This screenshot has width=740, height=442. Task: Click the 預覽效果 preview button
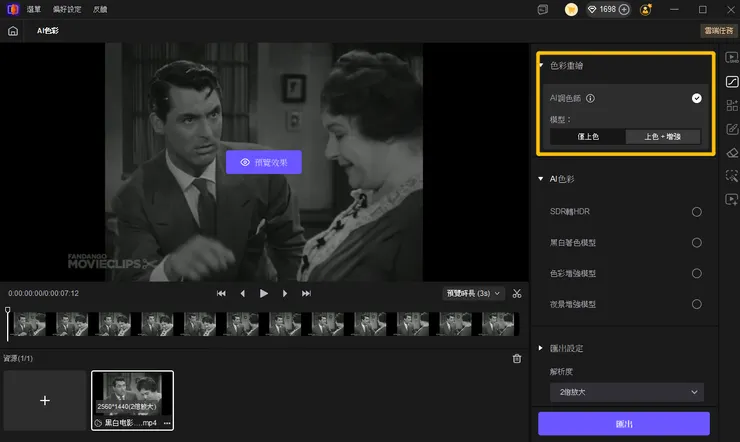coord(264,162)
